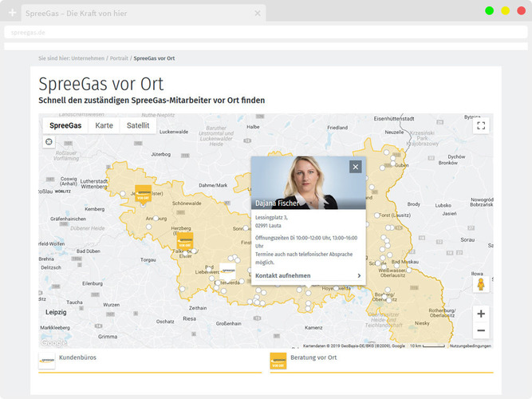The height and width of the screenshot is (399, 532).
Task: Zoom out of the map
Action: (x=481, y=330)
